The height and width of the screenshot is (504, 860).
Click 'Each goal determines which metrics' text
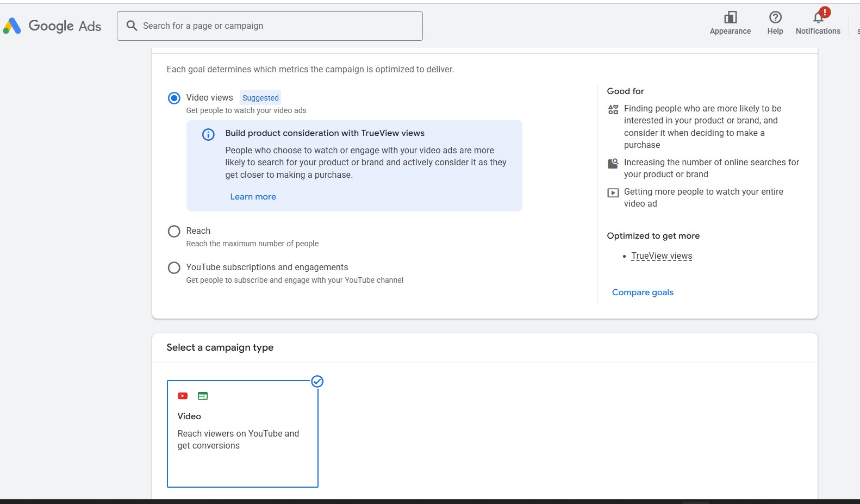(x=310, y=70)
